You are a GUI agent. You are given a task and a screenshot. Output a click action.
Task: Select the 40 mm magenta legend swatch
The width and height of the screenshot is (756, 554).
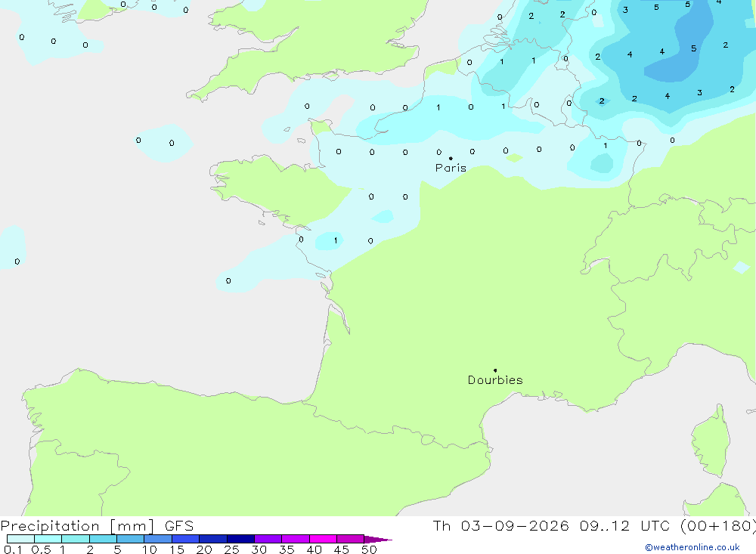[323, 539]
